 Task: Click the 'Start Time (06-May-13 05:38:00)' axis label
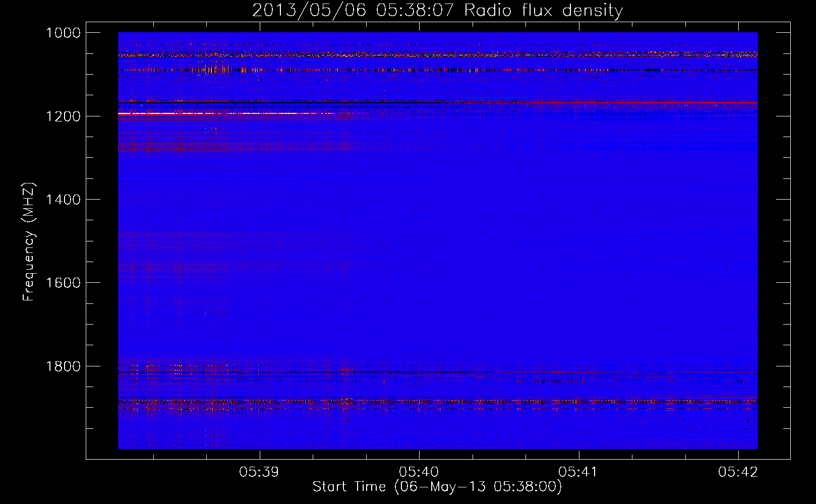(437, 487)
